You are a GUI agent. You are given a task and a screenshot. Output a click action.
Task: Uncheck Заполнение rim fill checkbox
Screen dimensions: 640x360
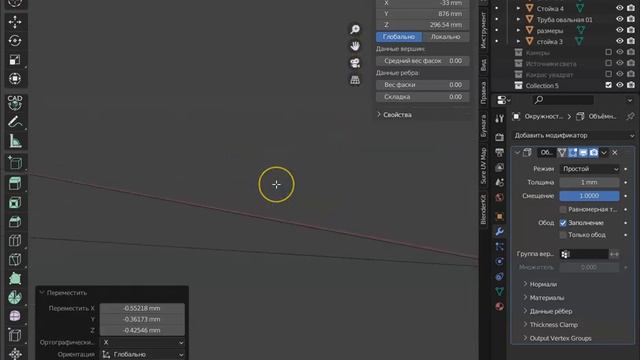point(563,223)
